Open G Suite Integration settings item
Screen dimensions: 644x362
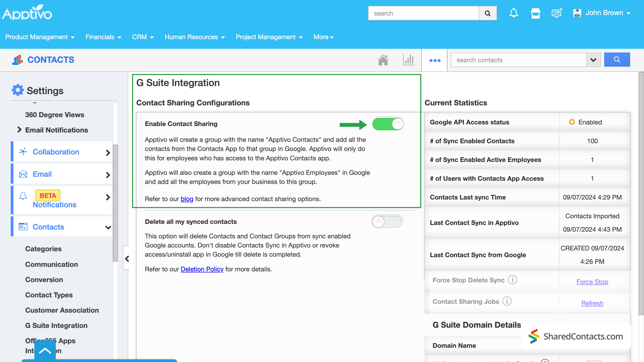[56, 326]
